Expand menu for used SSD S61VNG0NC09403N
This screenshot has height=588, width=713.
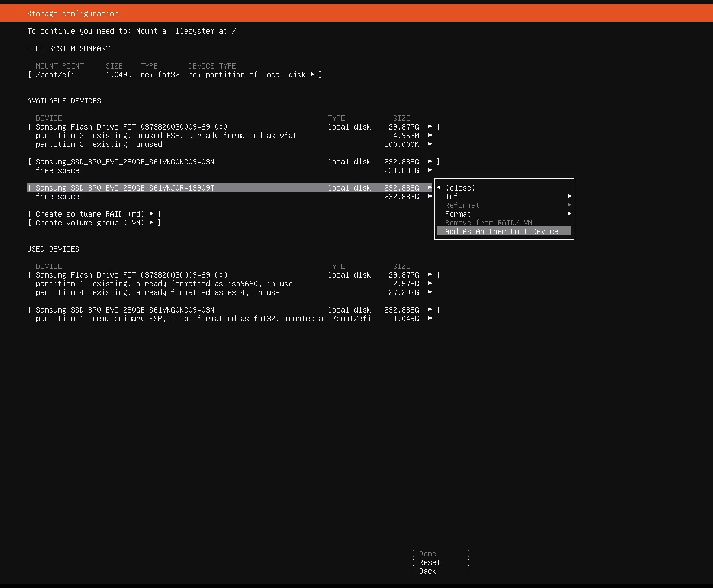coord(430,310)
